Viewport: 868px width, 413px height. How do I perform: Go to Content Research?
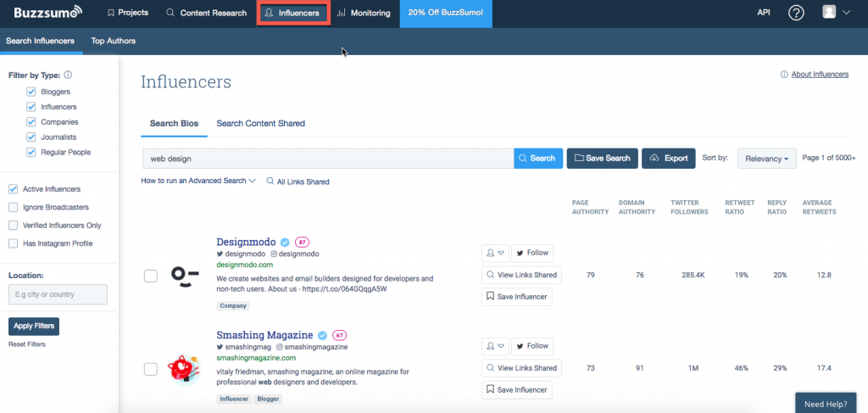[207, 13]
